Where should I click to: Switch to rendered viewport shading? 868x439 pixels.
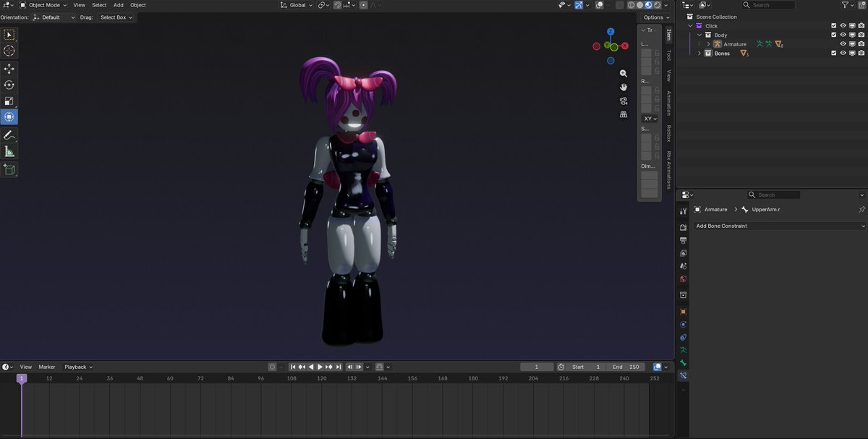click(657, 5)
